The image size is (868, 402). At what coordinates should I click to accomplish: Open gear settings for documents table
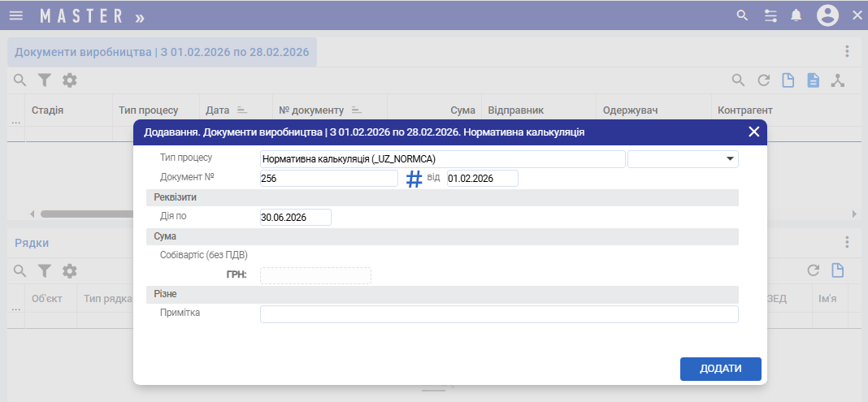pos(70,80)
